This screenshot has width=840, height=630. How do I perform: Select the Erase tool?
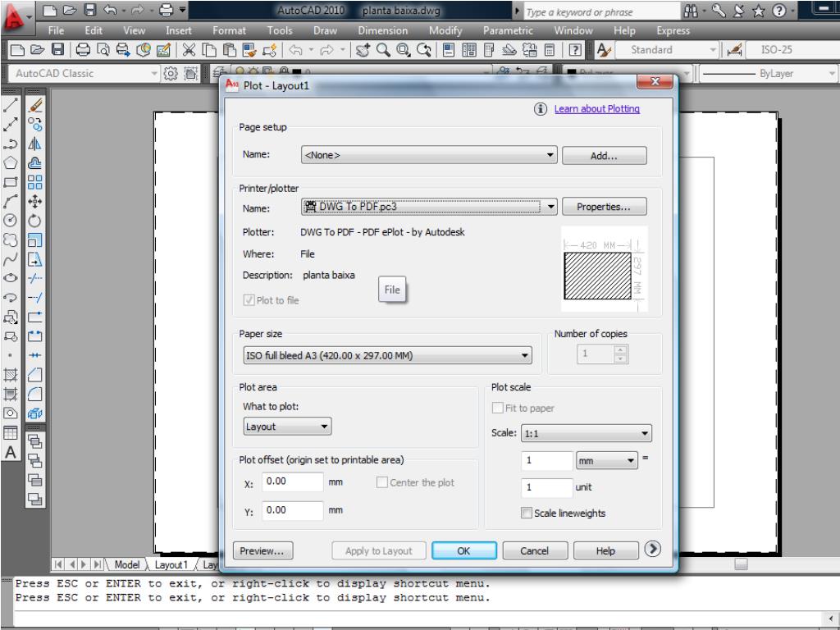click(35, 106)
